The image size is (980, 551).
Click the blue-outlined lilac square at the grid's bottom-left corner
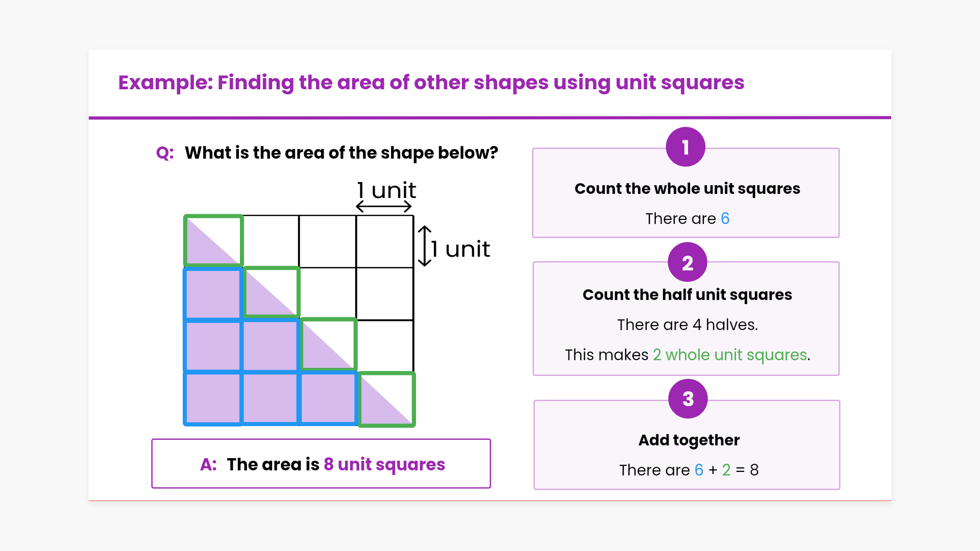213,399
